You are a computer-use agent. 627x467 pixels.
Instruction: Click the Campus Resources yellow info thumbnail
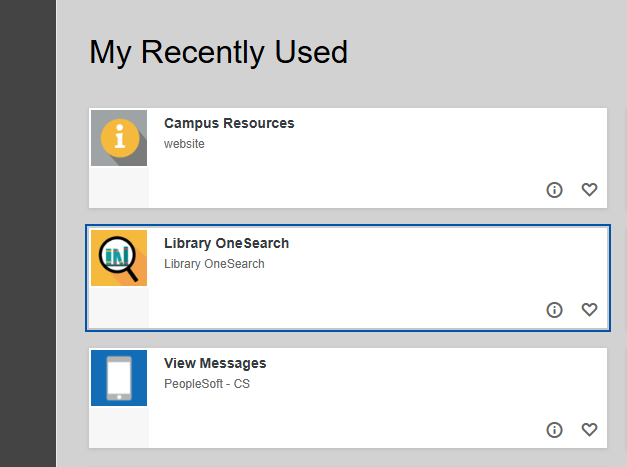point(119,138)
